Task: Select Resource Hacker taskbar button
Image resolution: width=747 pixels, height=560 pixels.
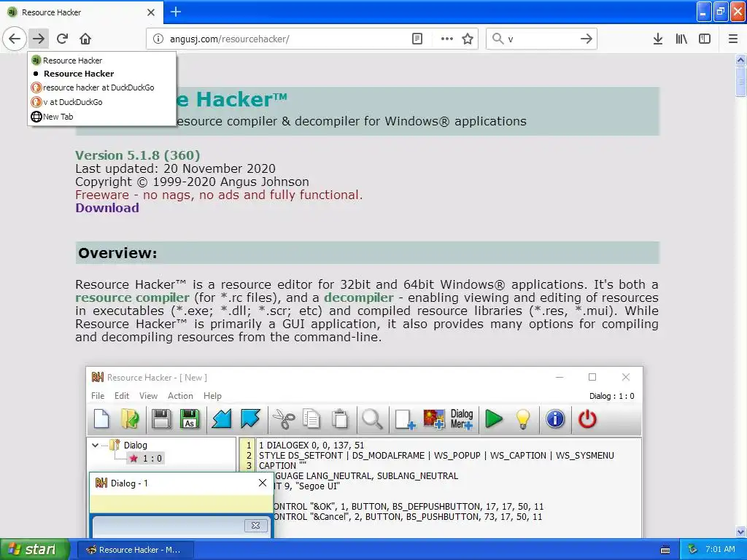Action: coord(135,550)
